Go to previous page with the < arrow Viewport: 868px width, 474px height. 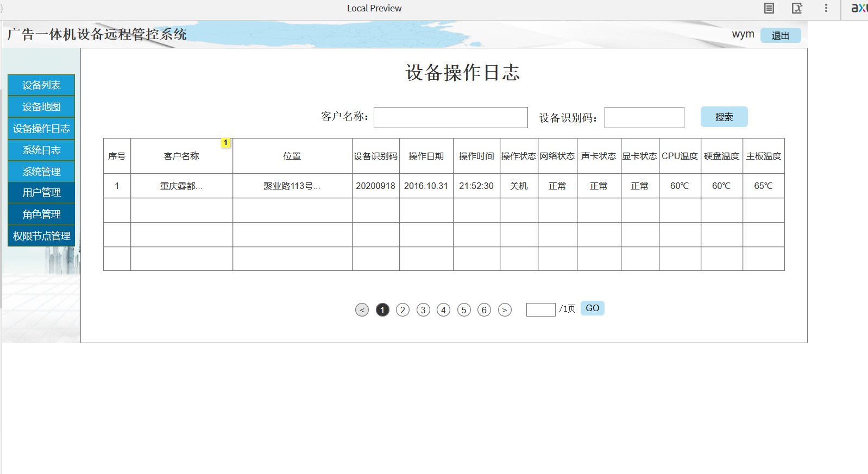362,309
